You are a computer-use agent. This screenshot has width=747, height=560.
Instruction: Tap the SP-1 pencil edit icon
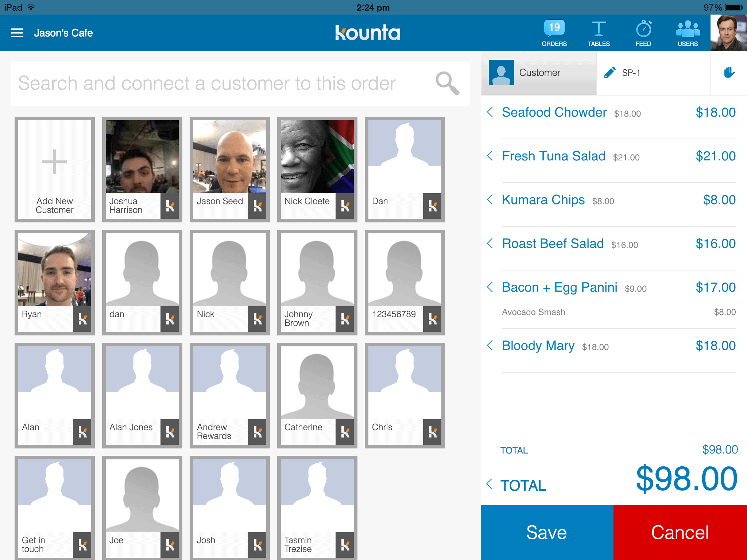pos(610,73)
